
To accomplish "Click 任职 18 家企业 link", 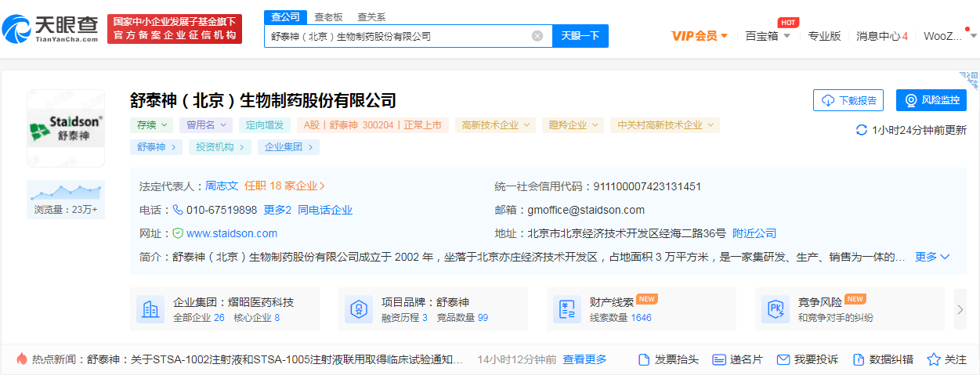I will click(x=284, y=186).
